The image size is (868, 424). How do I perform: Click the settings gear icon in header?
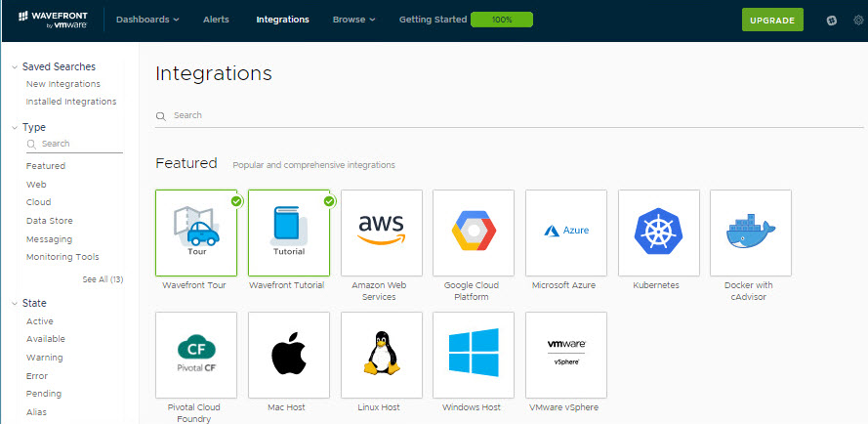tap(858, 20)
